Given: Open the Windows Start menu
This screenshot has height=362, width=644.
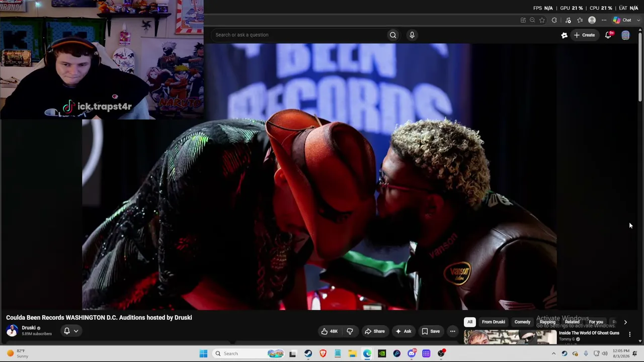Looking at the screenshot, I should pyautogui.click(x=203, y=353).
